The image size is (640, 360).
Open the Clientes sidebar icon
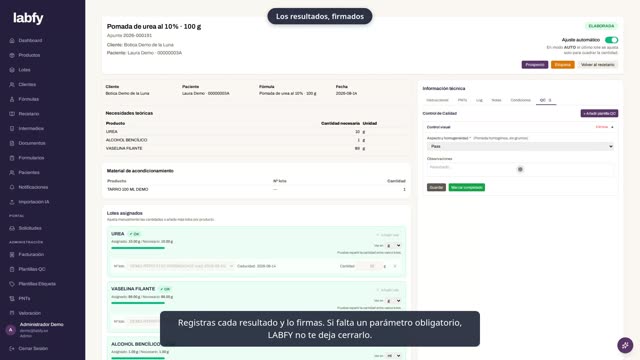pyautogui.click(x=12, y=84)
